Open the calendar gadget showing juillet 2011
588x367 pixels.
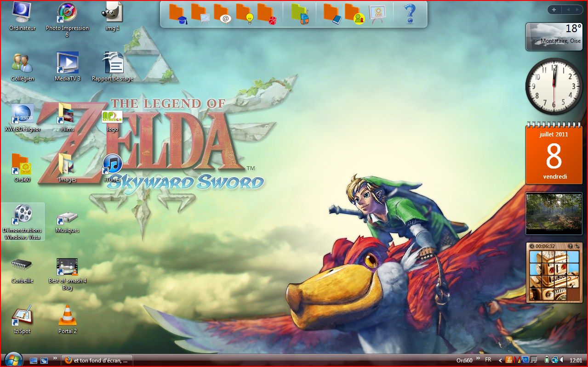coord(554,153)
